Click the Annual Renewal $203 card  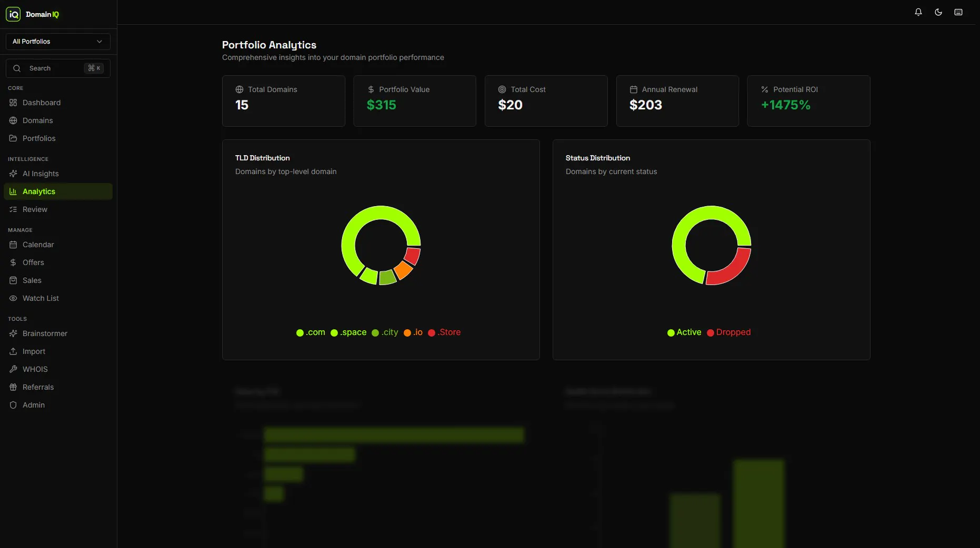click(x=677, y=101)
